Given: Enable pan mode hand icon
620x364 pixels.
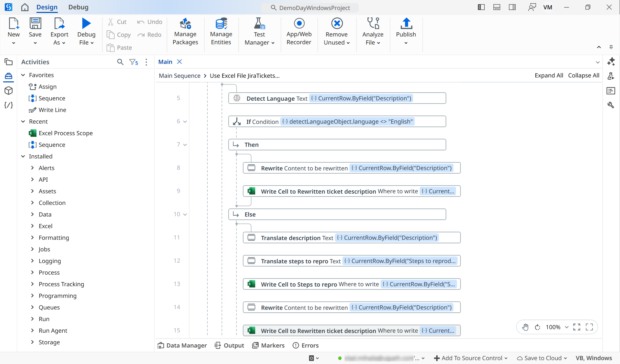Looking at the screenshot, I should pyautogui.click(x=525, y=327).
